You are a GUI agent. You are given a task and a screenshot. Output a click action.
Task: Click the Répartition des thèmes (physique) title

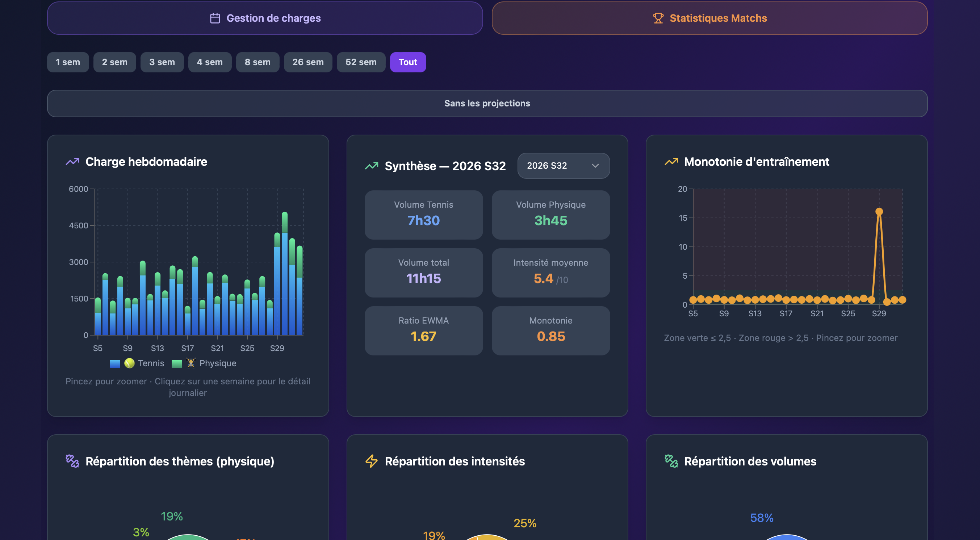pyautogui.click(x=180, y=461)
